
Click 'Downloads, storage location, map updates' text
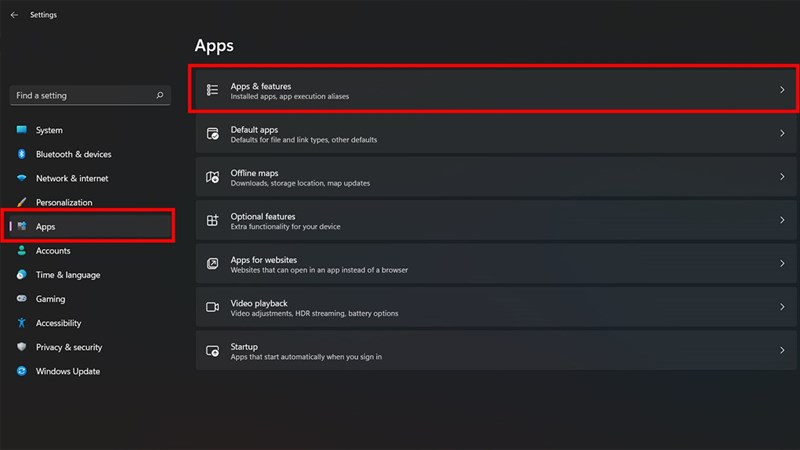[300, 183]
